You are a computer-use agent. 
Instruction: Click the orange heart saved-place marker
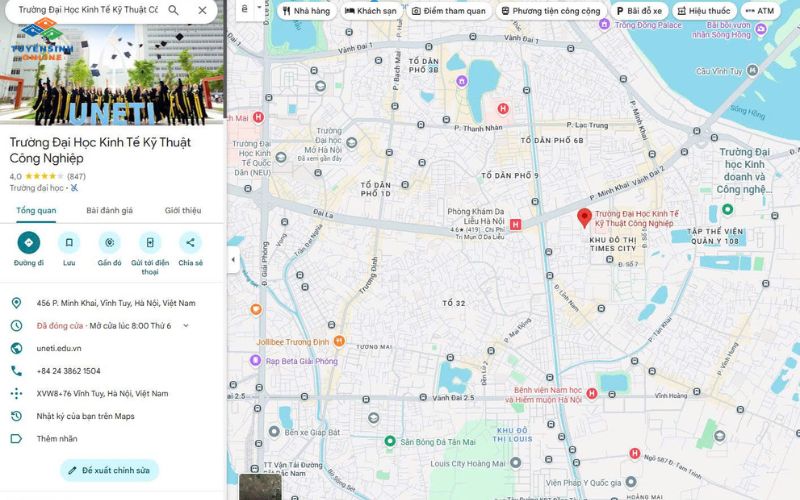(256, 309)
